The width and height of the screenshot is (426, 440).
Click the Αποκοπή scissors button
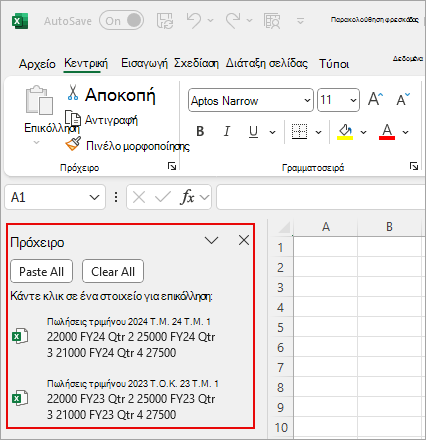111,95
